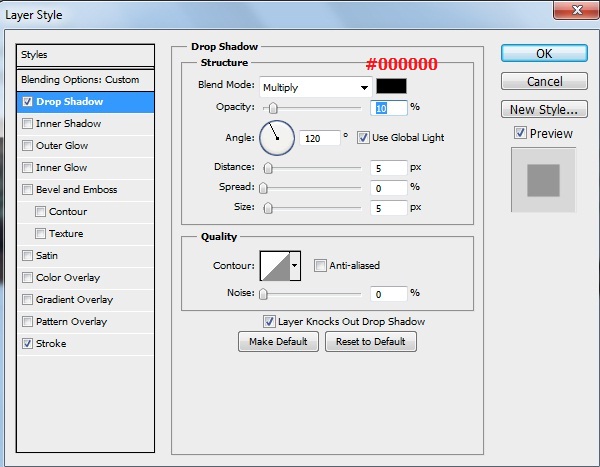Enable Anti-aliased contour option
The width and height of the screenshot is (600, 467).
pos(320,265)
